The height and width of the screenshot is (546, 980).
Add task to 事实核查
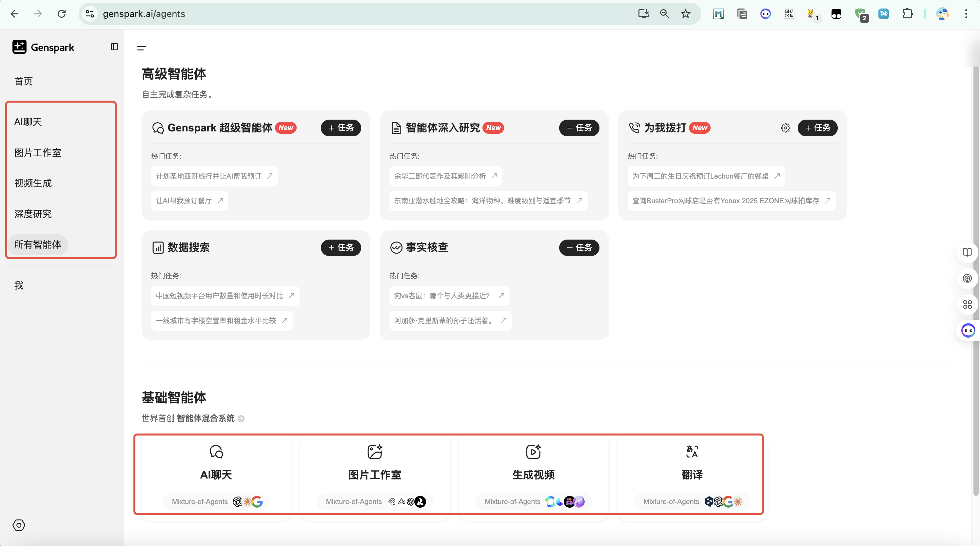click(579, 248)
